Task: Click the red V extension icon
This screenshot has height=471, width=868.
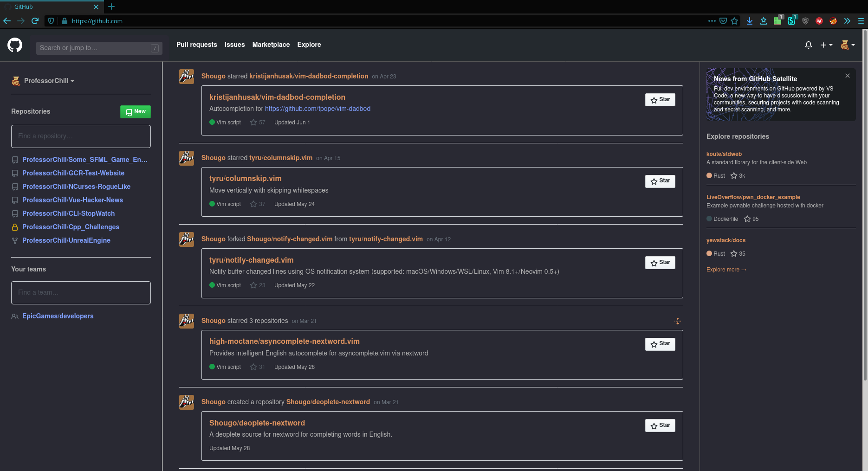Action: pyautogui.click(x=819, y=21)
